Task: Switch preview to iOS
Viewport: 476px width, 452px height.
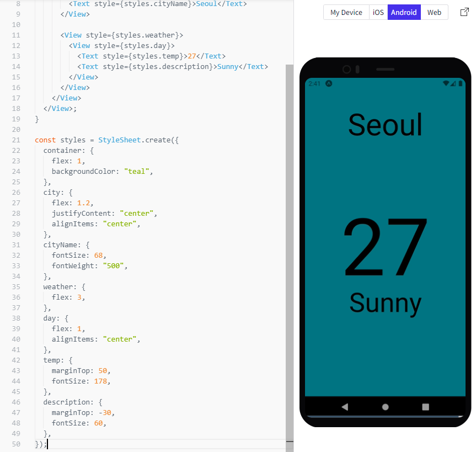Action: click(x=378, y=13)
